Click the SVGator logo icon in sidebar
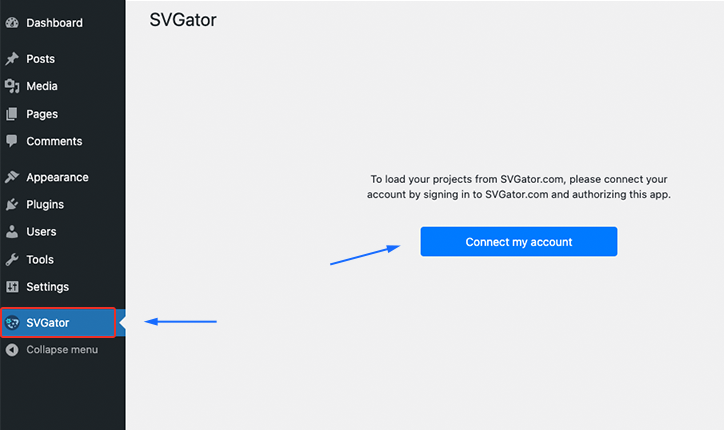The image size is (724, 430). click(x=12, y=322)
